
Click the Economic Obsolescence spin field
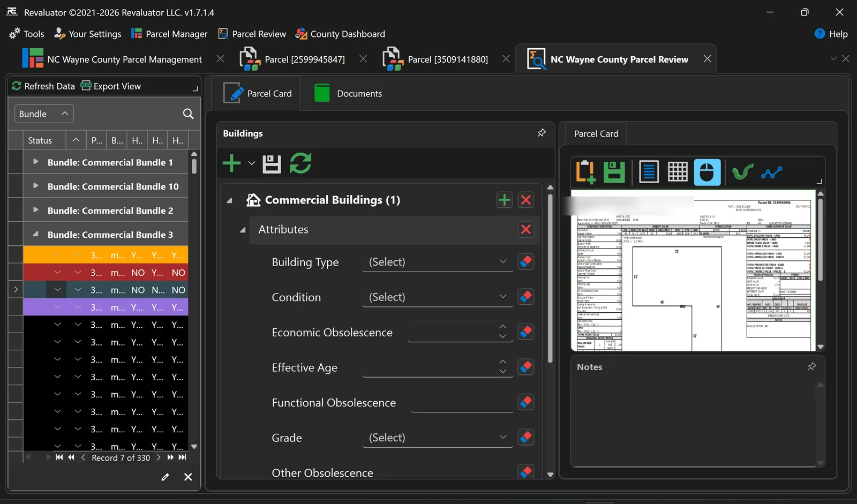460,332
